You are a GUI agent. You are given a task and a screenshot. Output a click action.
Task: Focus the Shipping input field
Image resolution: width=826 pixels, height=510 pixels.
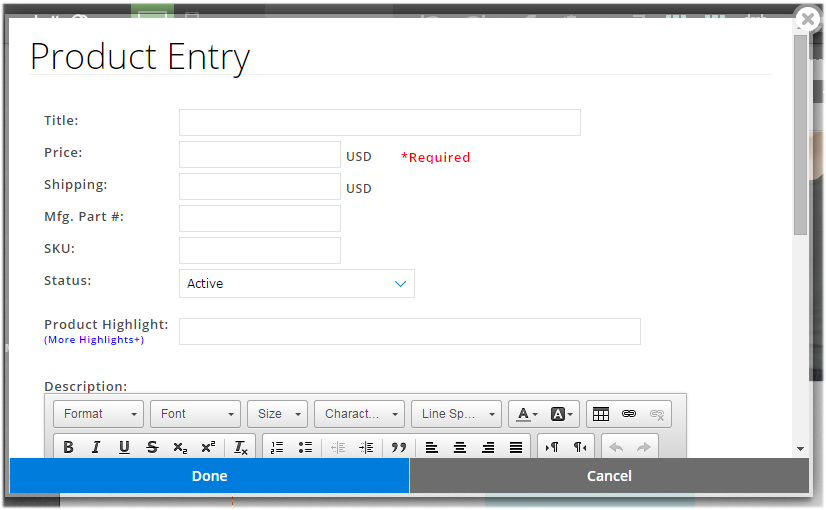point(260,187)
